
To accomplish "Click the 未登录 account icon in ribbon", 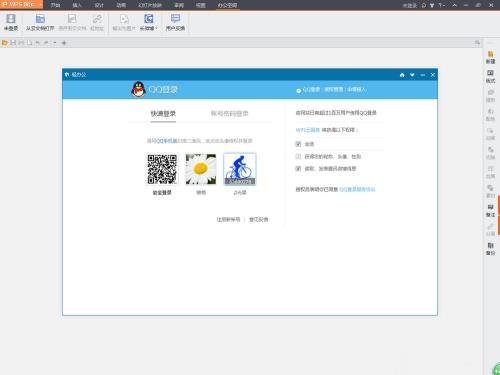I will [x=11, y=19].
